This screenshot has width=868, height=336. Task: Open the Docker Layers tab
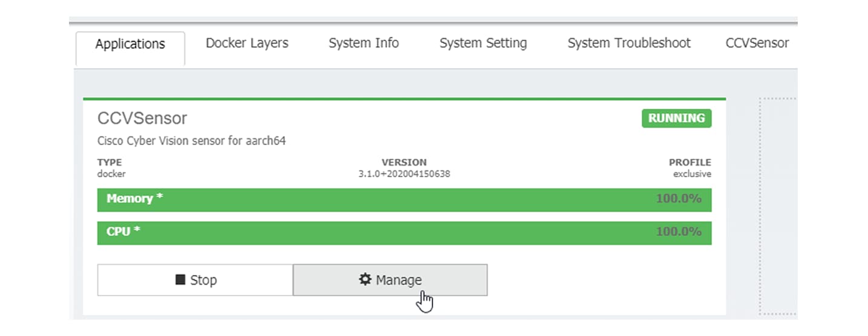coord(247,43)
